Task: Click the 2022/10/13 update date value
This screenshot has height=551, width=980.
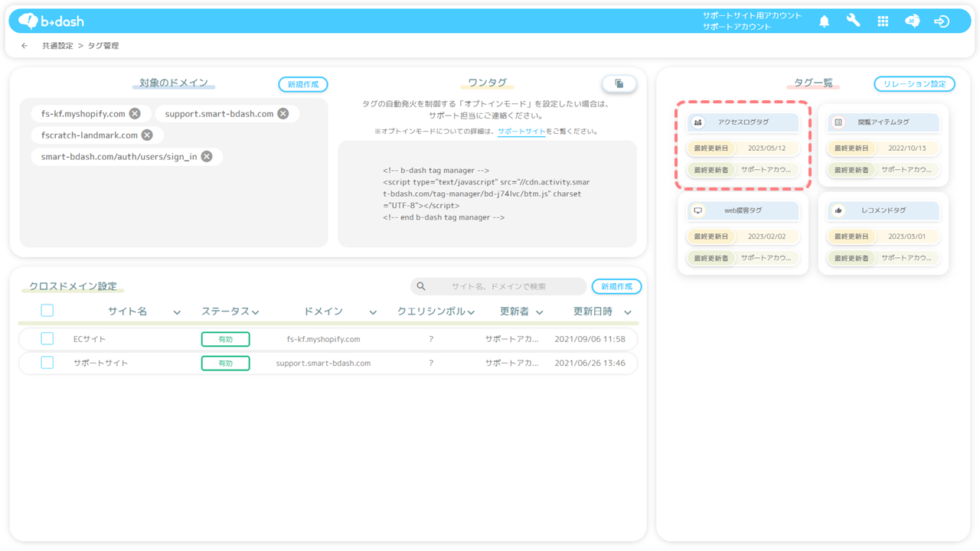Action: pos(907,148)
